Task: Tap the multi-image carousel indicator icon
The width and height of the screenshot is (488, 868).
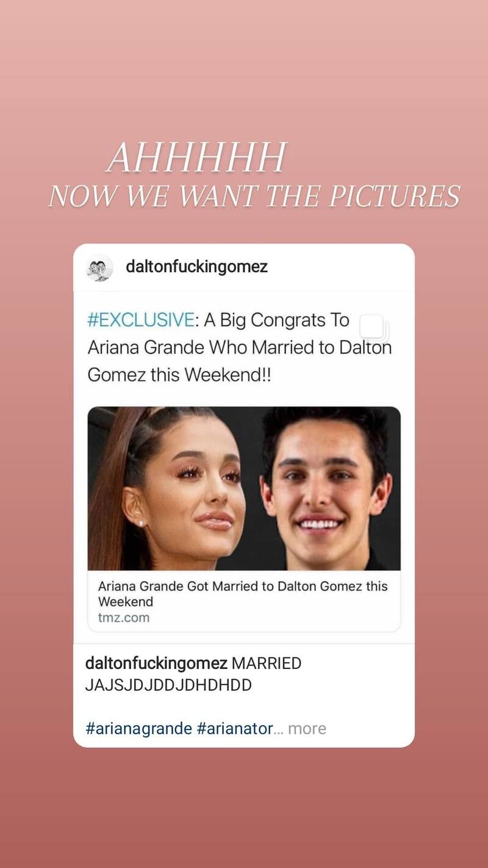Action: [x=373, y=328]
